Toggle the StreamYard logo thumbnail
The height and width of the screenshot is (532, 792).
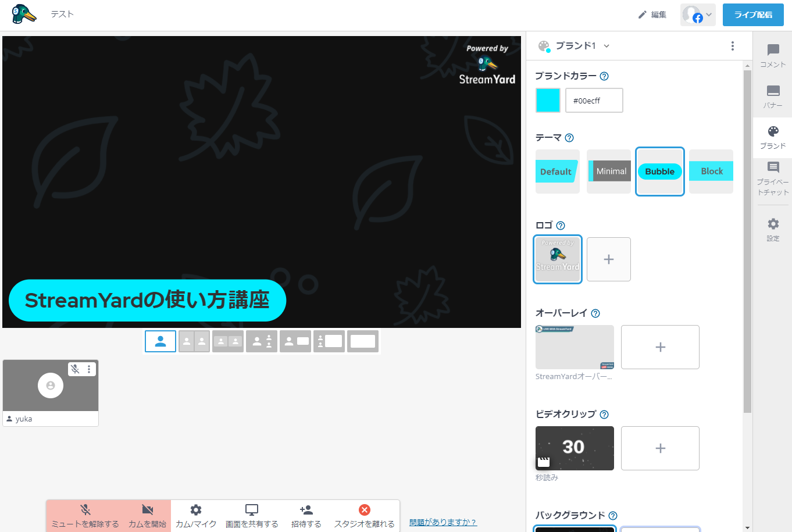coord(558,259)
